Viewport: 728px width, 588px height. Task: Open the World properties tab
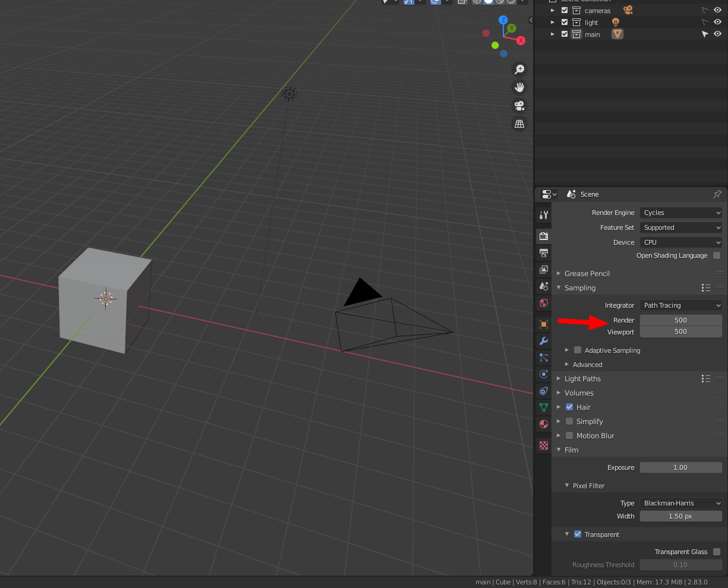coord(543,303)
